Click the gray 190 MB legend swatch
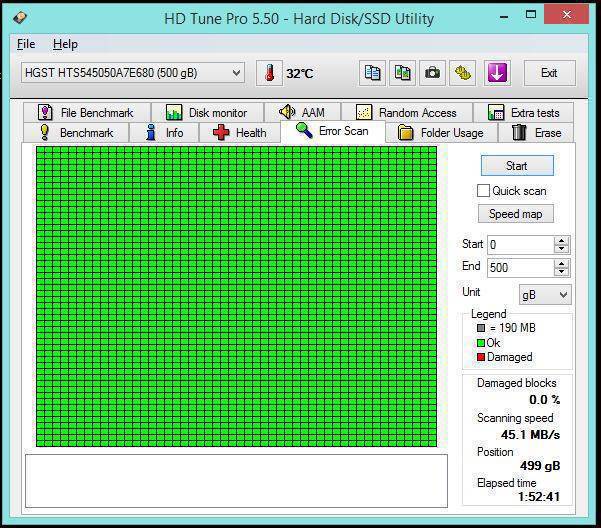This screenshot has height=528, width=601. 481,328
